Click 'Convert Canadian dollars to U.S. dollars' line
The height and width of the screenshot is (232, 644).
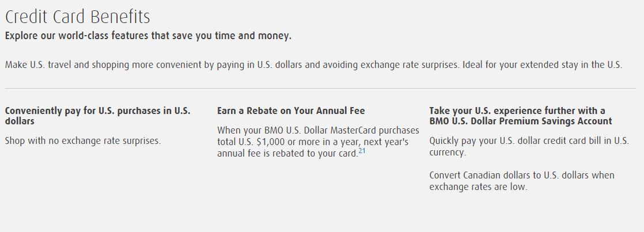tap(522, 176)
